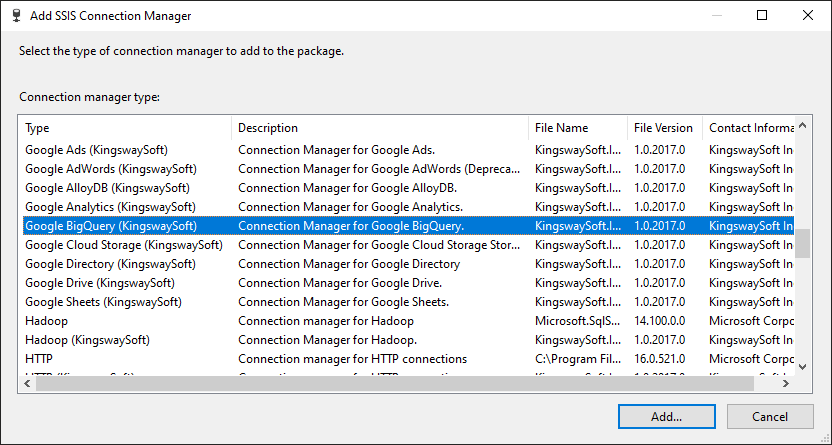Click file name 'C:\Program Fil...' in HTTP row
This screenshot has height=445, width=832.
point(578,359)
